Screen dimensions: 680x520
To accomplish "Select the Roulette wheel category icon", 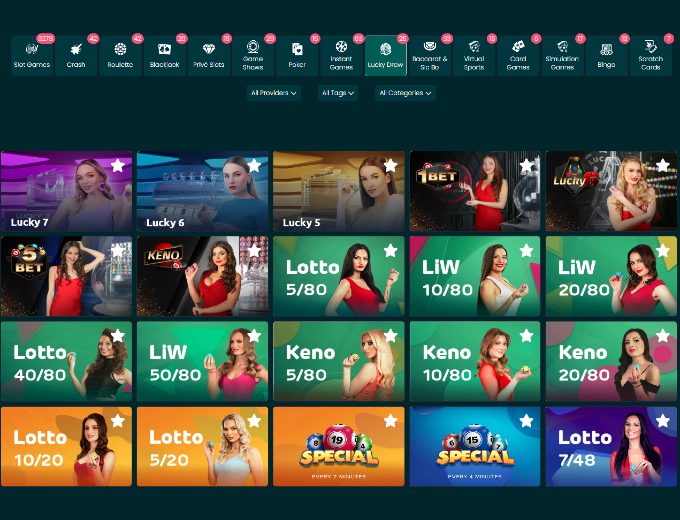I will [120, 49].
